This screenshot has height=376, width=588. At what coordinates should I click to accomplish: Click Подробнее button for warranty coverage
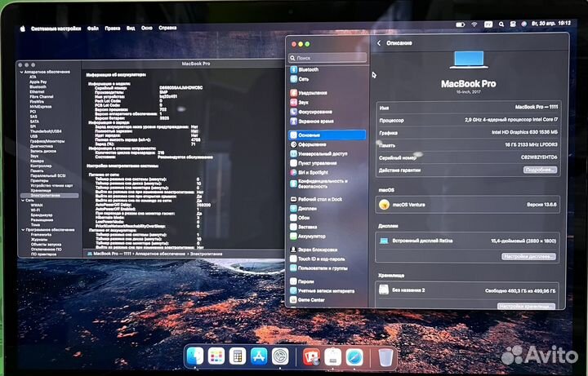(x=540, y=170)
